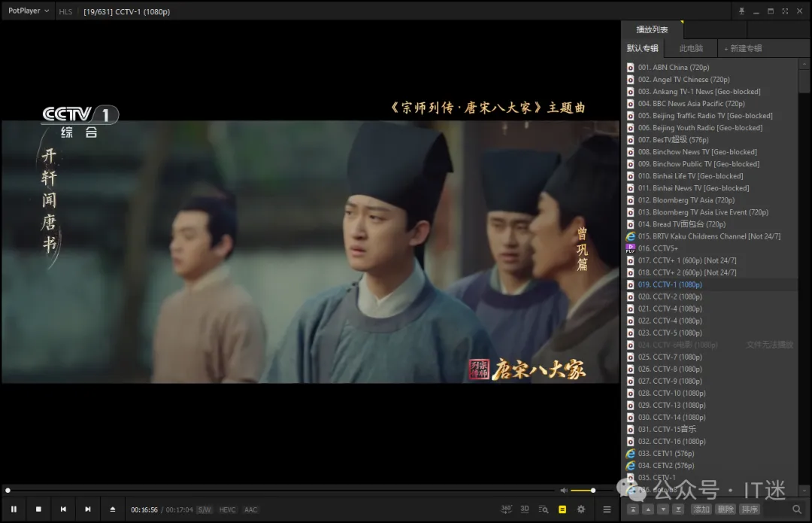Image resolution: width=812 pixels, height=523 pixels.
Task: Select 008. Binchow News TV entry
Action: coord(710,152)
